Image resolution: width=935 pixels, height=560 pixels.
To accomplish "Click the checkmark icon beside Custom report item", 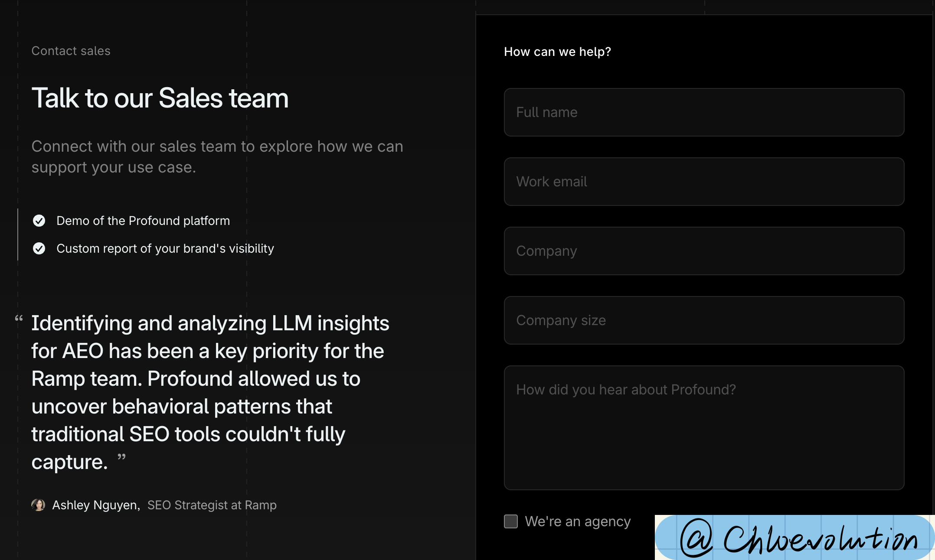I will tap(39, 248).
